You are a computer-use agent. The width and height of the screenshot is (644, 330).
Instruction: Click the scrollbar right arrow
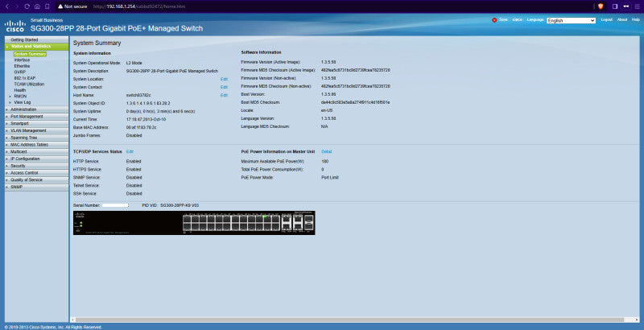coord(637,320)
